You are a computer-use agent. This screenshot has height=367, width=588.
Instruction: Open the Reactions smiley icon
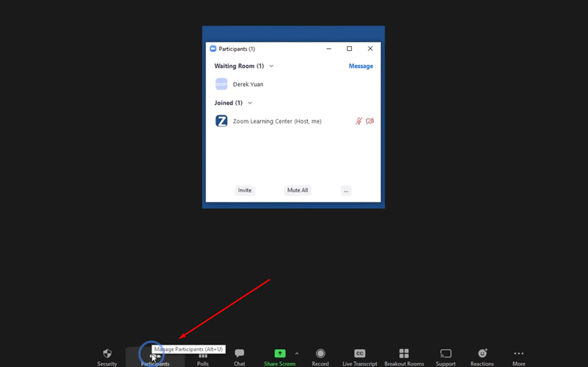(482, 354)
